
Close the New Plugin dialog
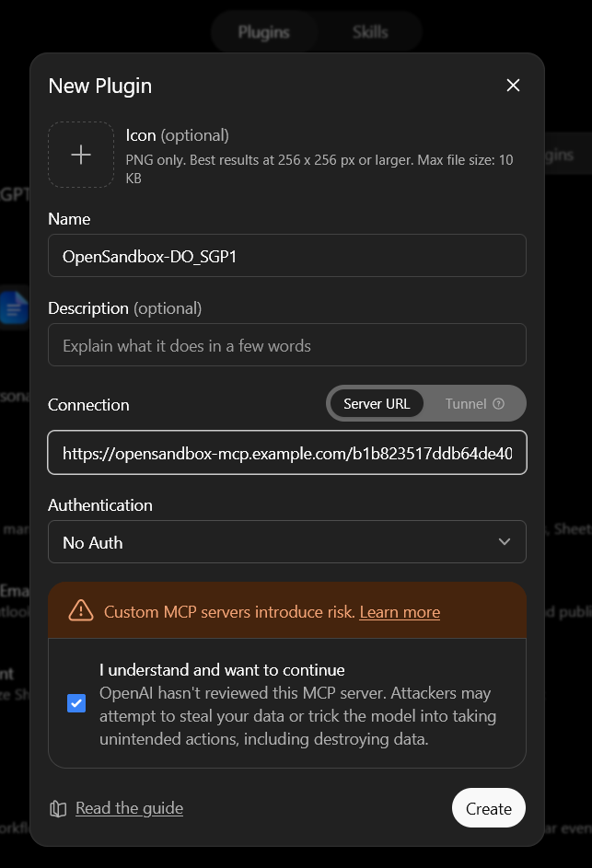point(513,86)
